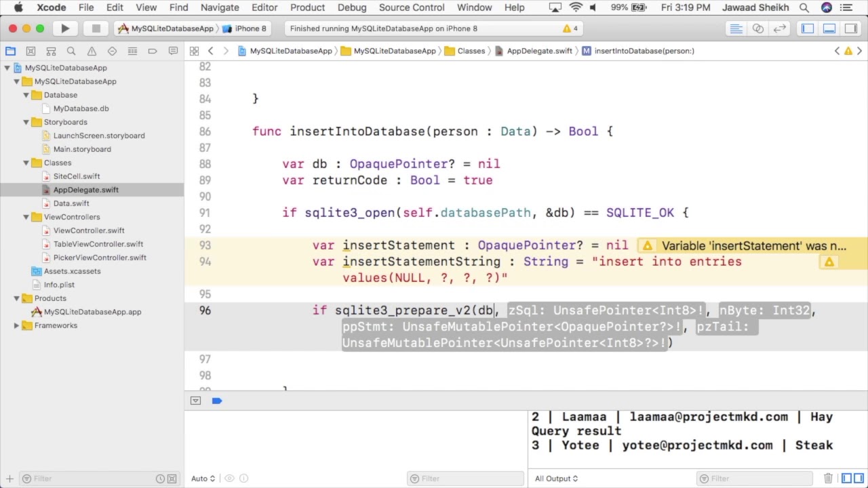Open the Apple menu

[18, 7]
